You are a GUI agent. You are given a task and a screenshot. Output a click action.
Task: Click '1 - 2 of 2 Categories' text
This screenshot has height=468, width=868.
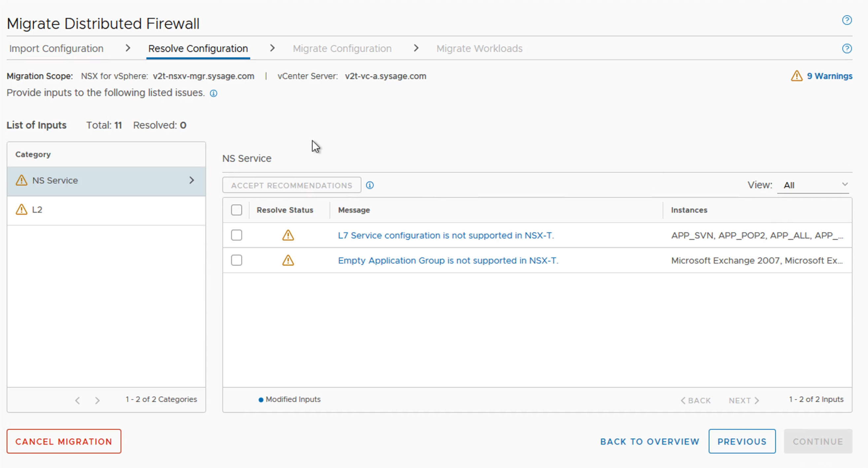pos(161,399)
